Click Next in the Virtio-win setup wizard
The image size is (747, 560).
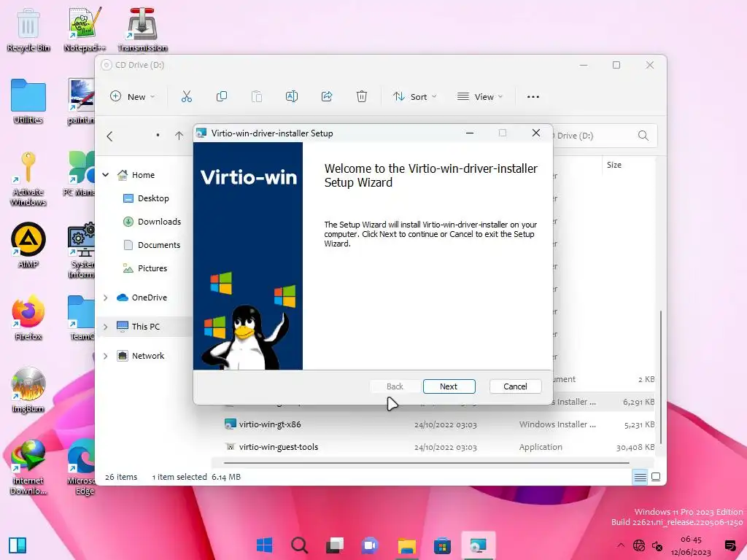pyautogui.click(x=449, y=386)
